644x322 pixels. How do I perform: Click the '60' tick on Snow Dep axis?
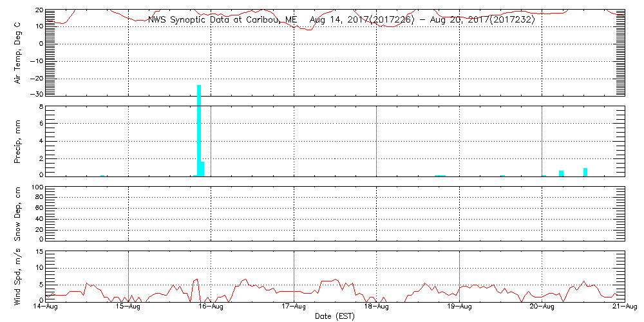coord(39,208)
